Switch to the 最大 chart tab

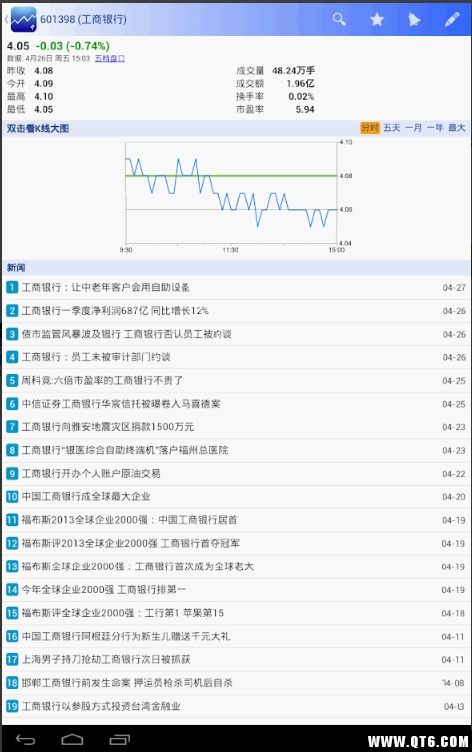457,128
